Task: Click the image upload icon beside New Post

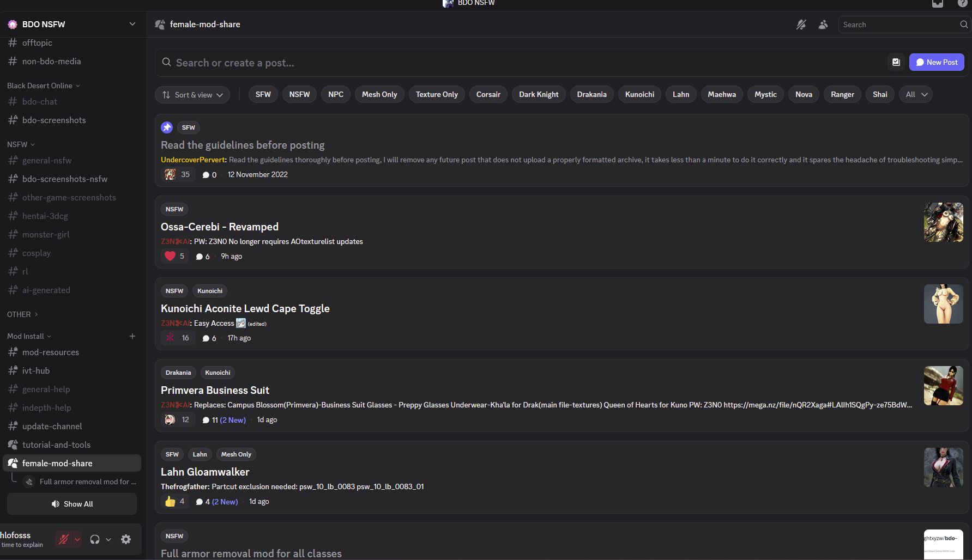Action: (896, 62)
